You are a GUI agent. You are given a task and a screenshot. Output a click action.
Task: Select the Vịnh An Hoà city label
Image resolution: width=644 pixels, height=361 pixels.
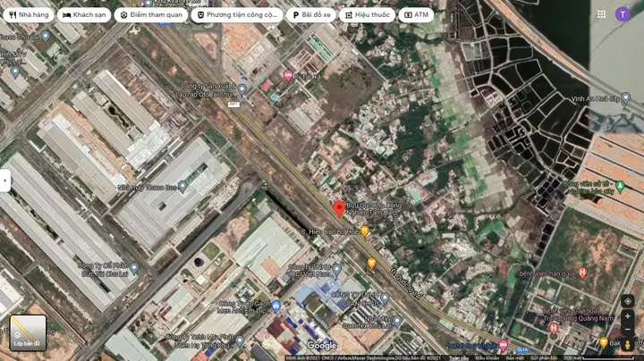(595, 99)
